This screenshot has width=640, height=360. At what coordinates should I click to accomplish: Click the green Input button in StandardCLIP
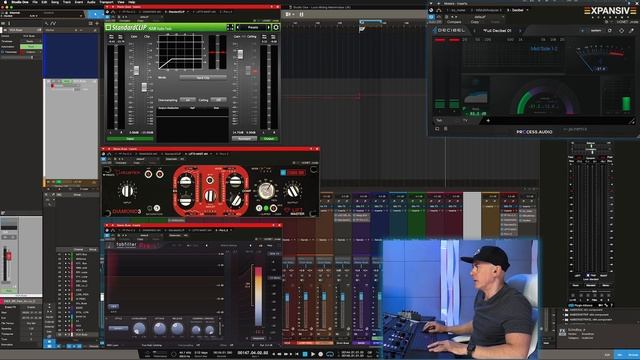(130, 139)
